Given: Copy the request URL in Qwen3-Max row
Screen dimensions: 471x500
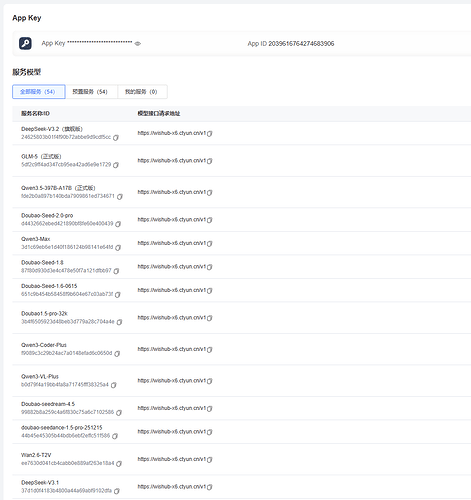Looking at the screenshot, I should (x=210, y=244).
